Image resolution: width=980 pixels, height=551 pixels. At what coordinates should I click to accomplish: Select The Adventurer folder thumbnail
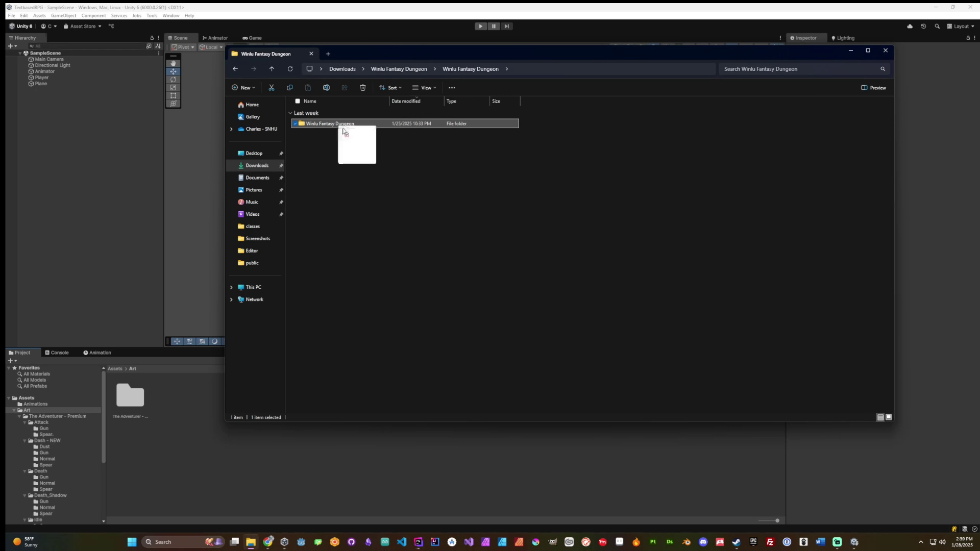[130, 395]
